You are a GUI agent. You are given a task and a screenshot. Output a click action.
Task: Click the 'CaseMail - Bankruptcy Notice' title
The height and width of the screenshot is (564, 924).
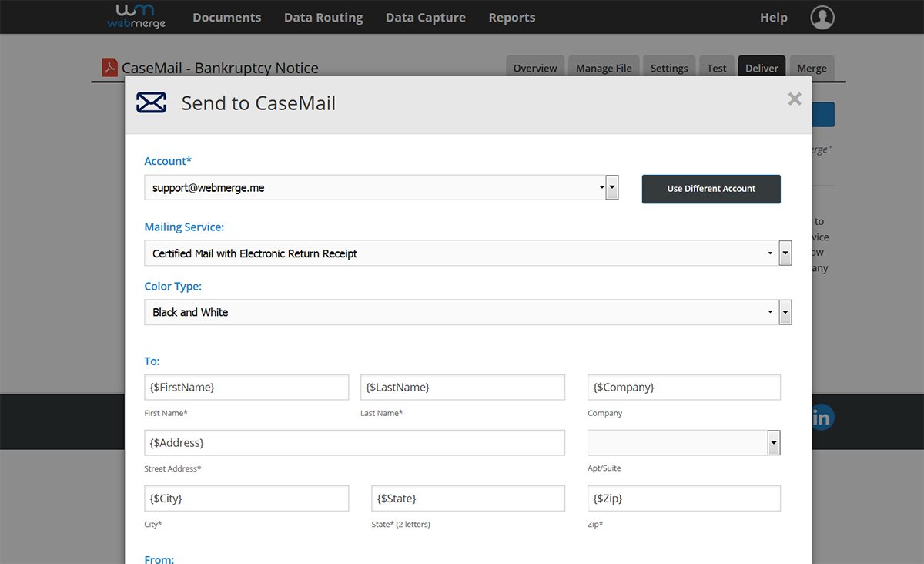click(220, 68)
